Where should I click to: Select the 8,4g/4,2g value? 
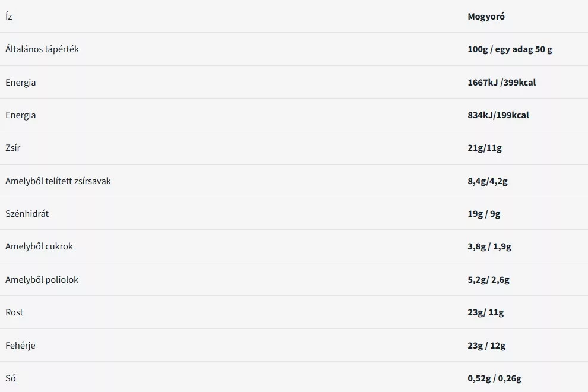coord(488,181)
